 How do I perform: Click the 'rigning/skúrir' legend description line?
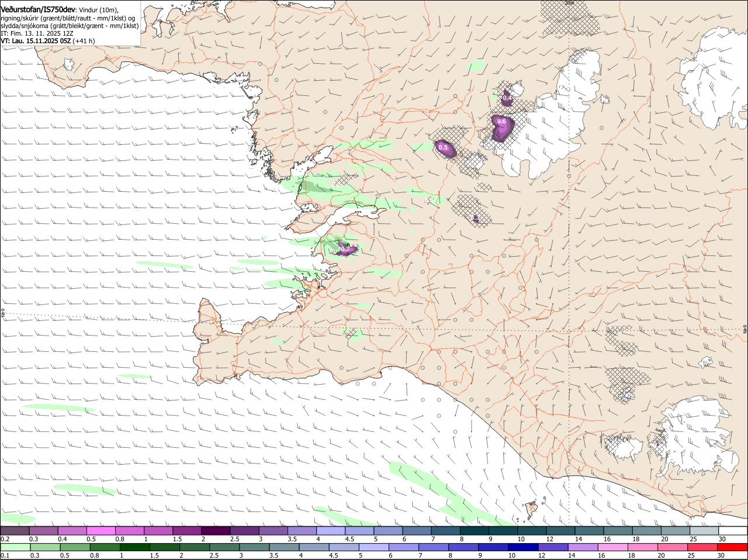coord(68,18)
